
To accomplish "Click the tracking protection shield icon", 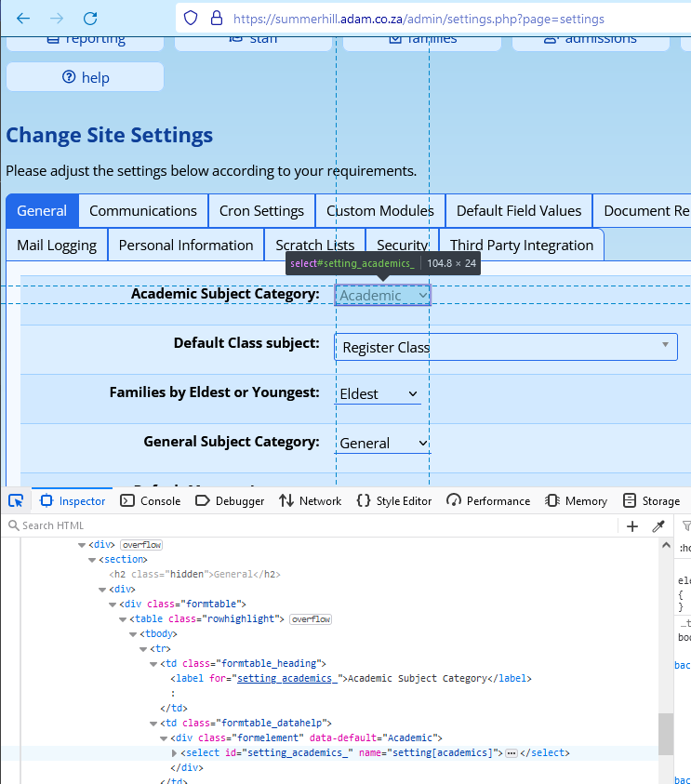I will click(191, 19).
